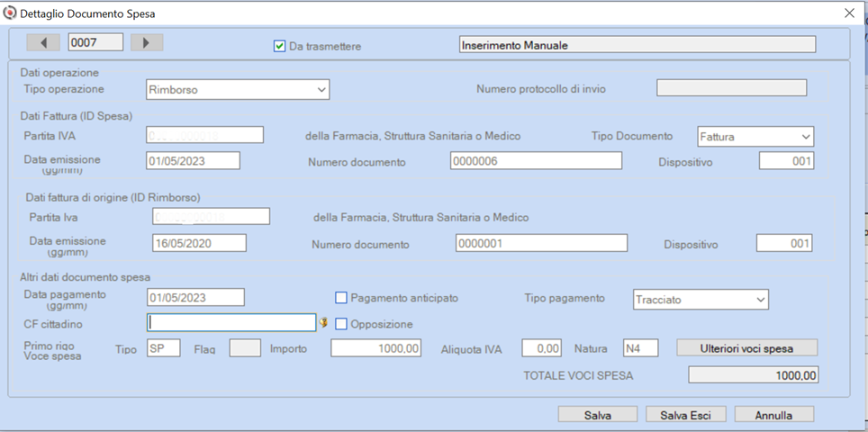868x432 pixels.
Task: Focus the CF cittadino input field
Action: point(231,322)
